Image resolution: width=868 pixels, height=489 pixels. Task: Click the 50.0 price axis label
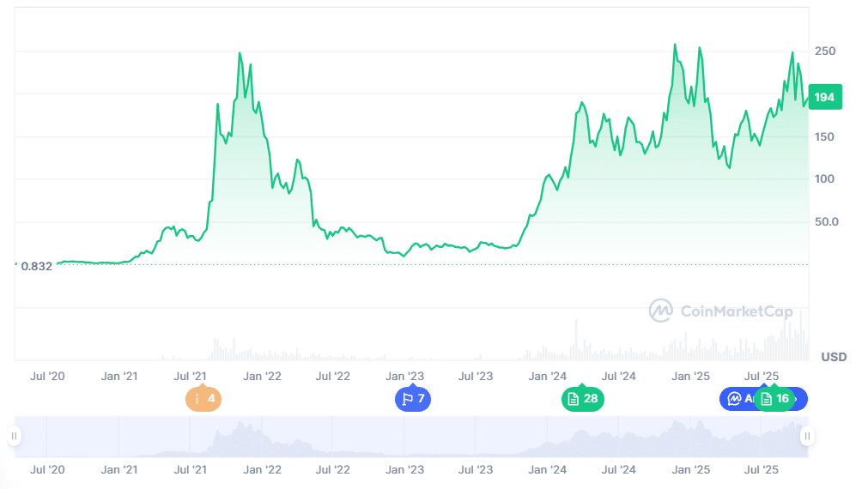click(x=824, y=222)
